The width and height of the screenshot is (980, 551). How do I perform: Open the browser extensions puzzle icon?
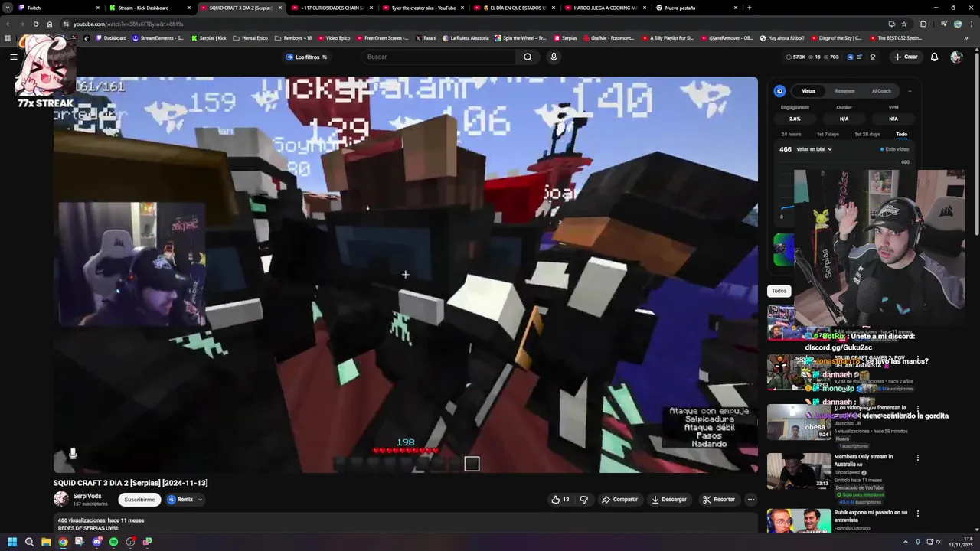coord(923,24)
